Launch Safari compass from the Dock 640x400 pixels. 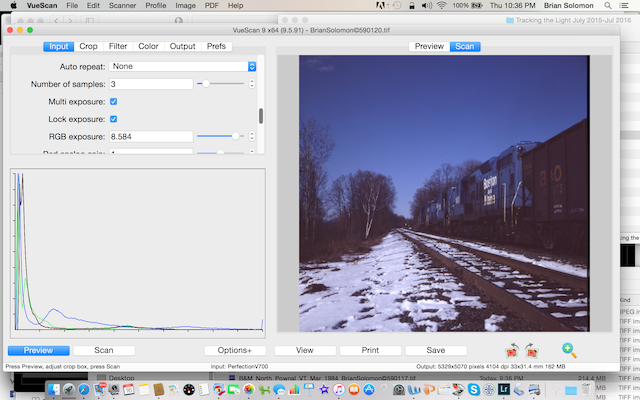pos(84,390)
